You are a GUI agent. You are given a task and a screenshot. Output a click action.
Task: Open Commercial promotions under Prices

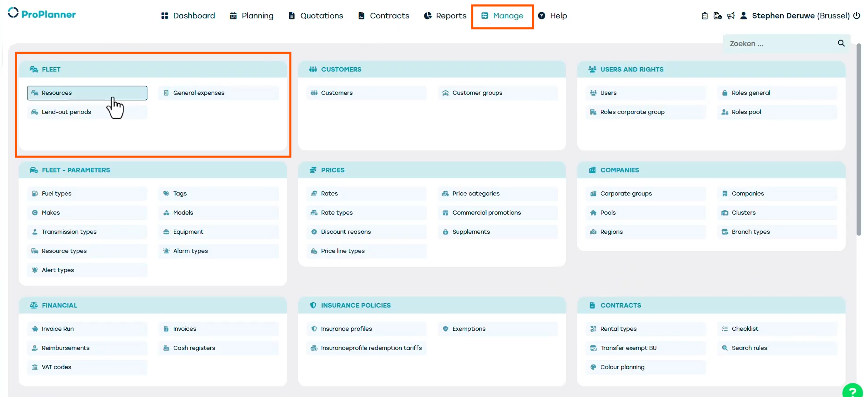pos(486,213)
